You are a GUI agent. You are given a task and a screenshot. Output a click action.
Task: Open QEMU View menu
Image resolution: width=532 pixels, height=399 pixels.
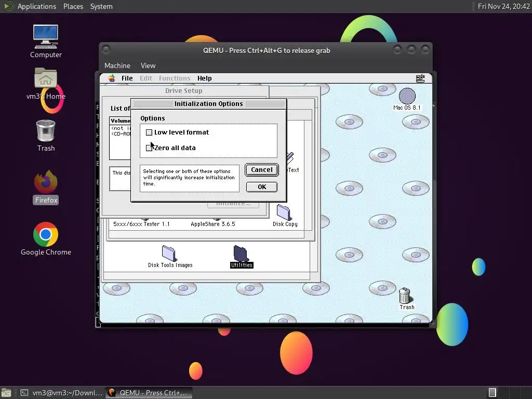148,65
